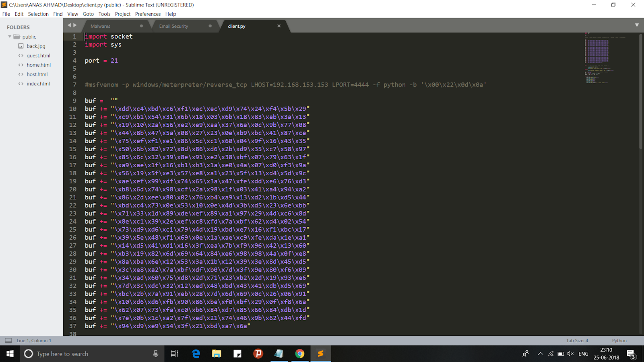Image resolution: width=644 pixels, height=362 pixels.
Task: Click the host.html code file icon
Action: point(21,74)
